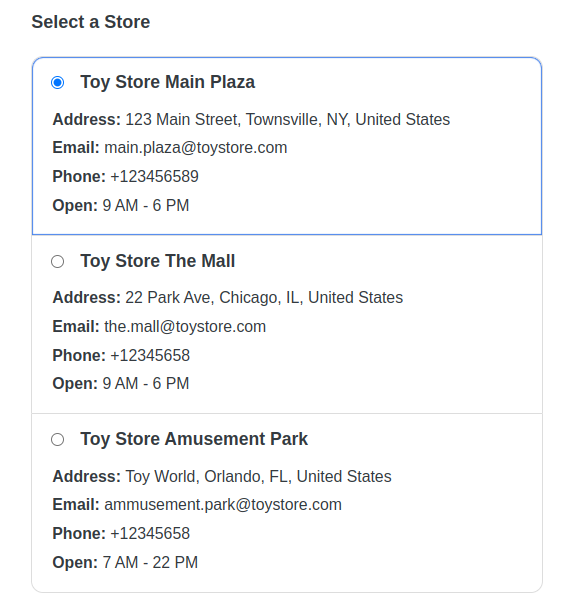
Task: Click phone number +123456589
Action: click(x=154, y=177)
